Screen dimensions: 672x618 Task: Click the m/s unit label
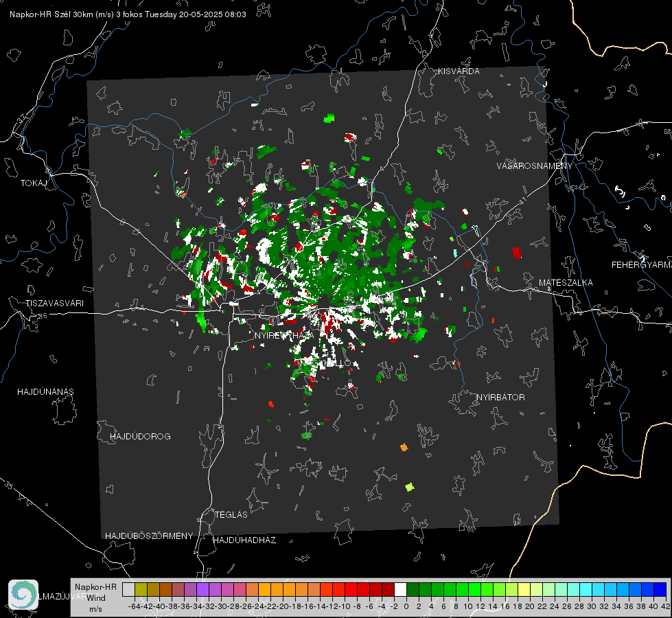[95, 609]
